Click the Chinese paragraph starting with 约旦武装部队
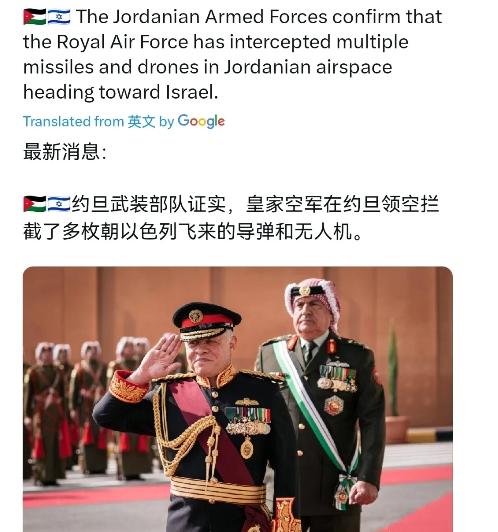Screen dimensions: 498x532 click(231, 218)
